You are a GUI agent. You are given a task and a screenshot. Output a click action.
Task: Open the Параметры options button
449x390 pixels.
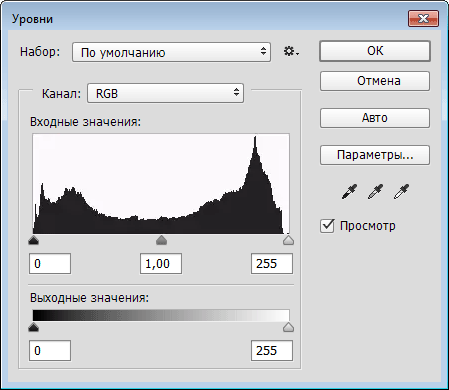coord(375,155)
